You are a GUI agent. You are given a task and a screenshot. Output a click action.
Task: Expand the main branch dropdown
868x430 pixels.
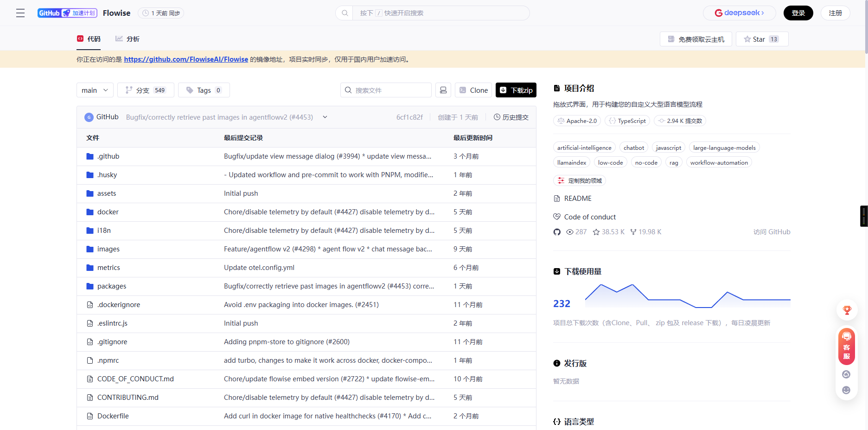click(95, 90)
